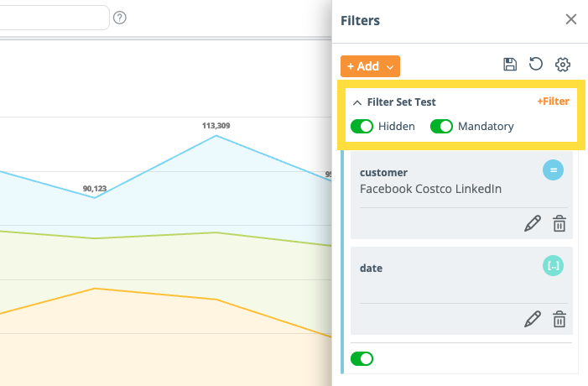Viewport: 588px width, 386px height.
Task: Toggle the switch at bottom of filter set
Action: (362, 358)
